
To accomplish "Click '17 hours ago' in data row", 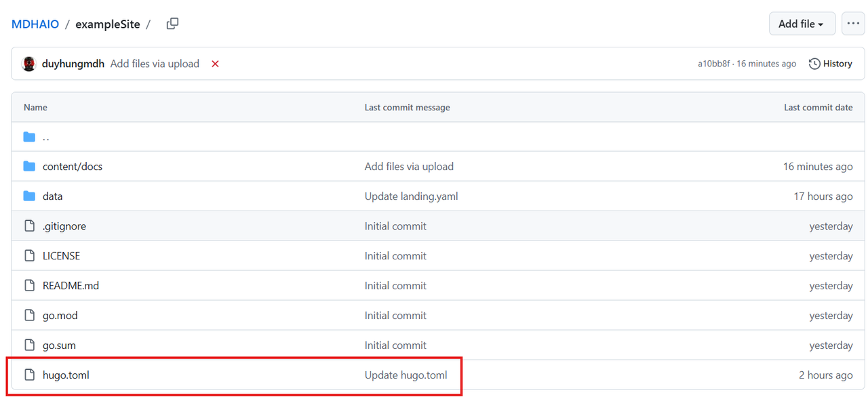I will 823,196.
